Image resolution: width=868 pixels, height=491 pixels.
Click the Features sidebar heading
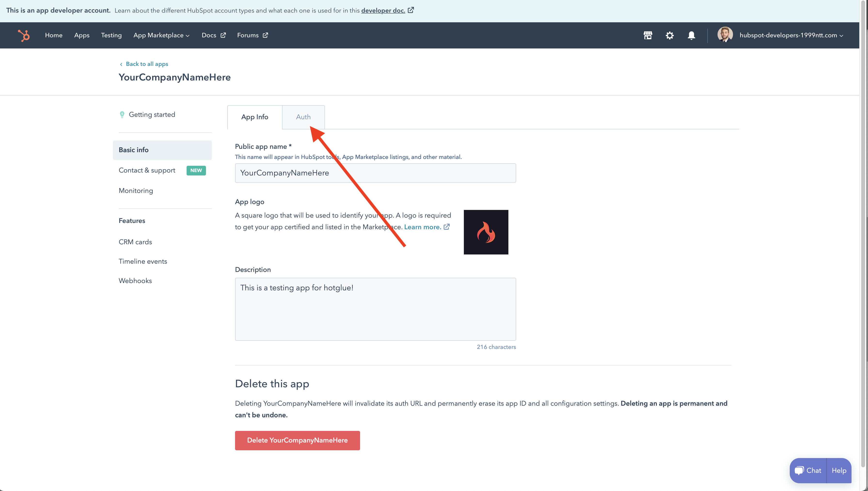(132, 221)
